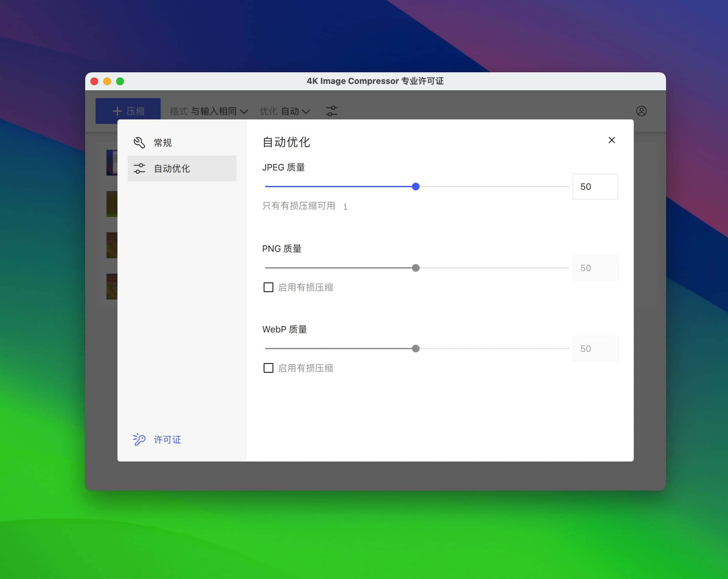Select the first image thumbnail in list
728x579 pixels.
point(112,162)
